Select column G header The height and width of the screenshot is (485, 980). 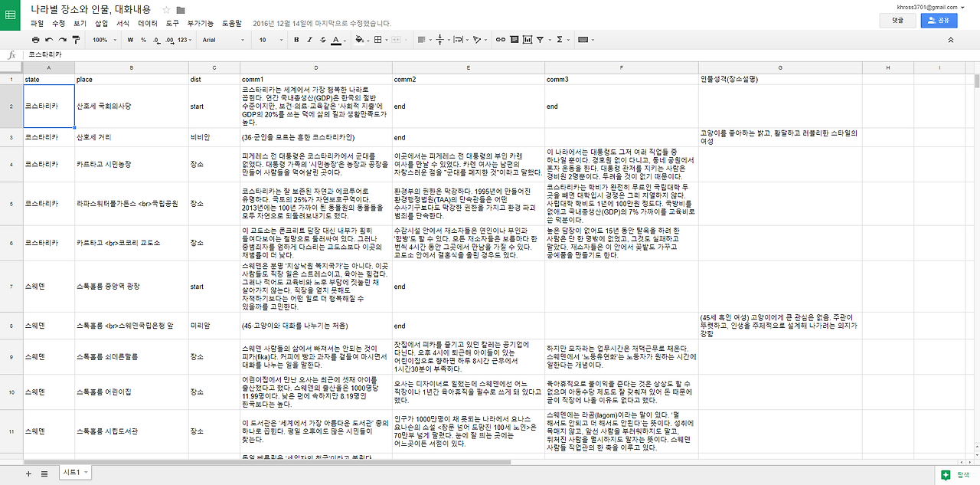(x=780, y=68)
